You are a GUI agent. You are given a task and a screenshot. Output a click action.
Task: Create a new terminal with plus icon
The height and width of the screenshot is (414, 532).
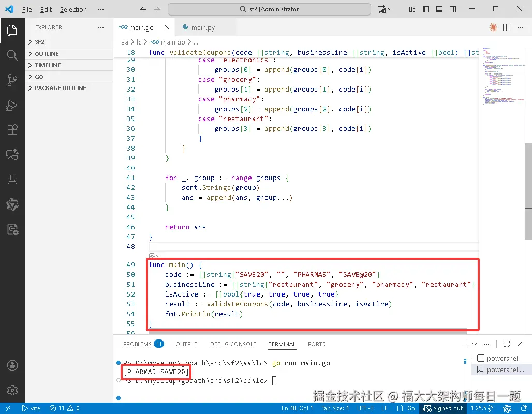point(466,344)
